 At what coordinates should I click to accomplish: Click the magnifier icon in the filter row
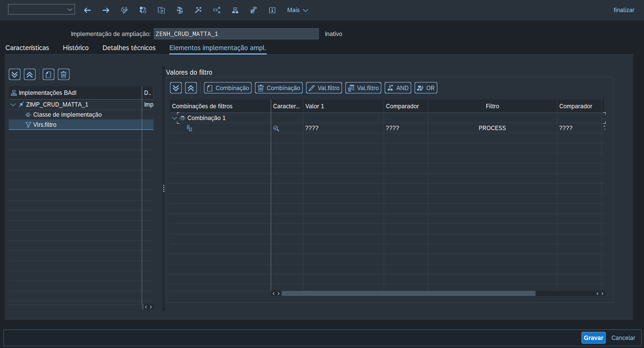click(x=276, y=128)
